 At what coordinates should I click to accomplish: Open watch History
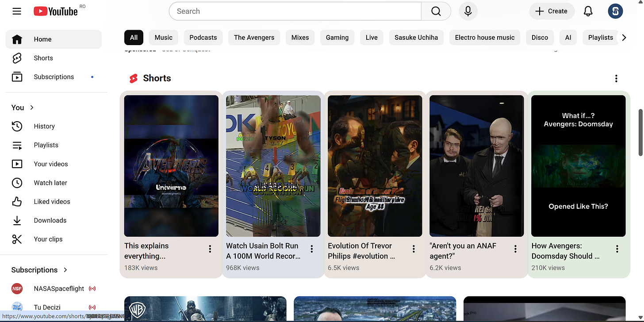click(x=54, y=126)
